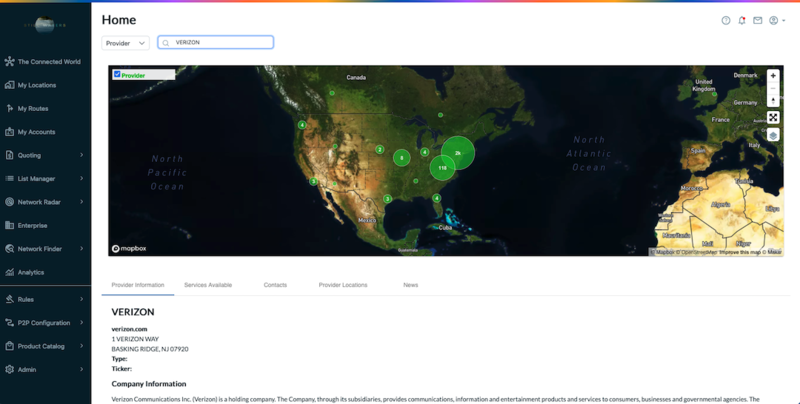
Task: Click the VERIZON search input field
Action: pos(220,43)
